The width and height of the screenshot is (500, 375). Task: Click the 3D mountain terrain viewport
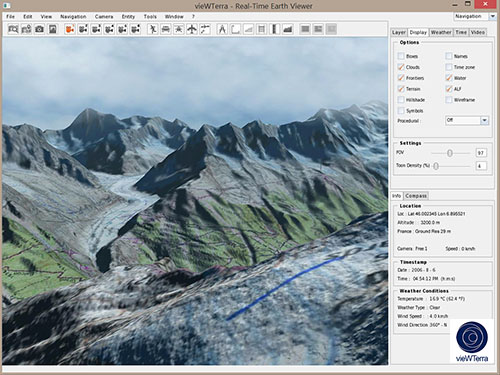point(195,201)
